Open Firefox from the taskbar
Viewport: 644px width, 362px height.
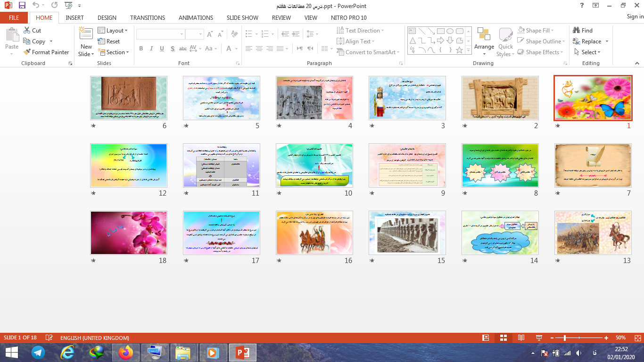[x=126, y=353]
